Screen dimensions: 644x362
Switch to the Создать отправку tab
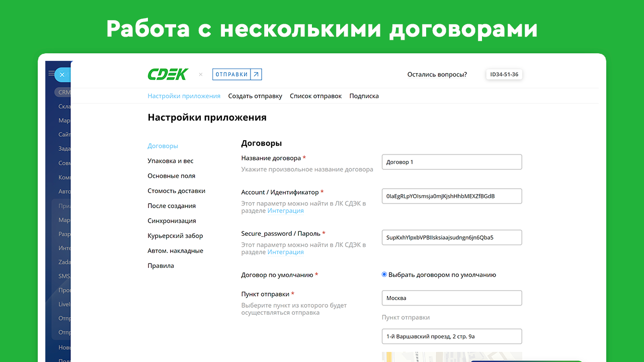255,96
